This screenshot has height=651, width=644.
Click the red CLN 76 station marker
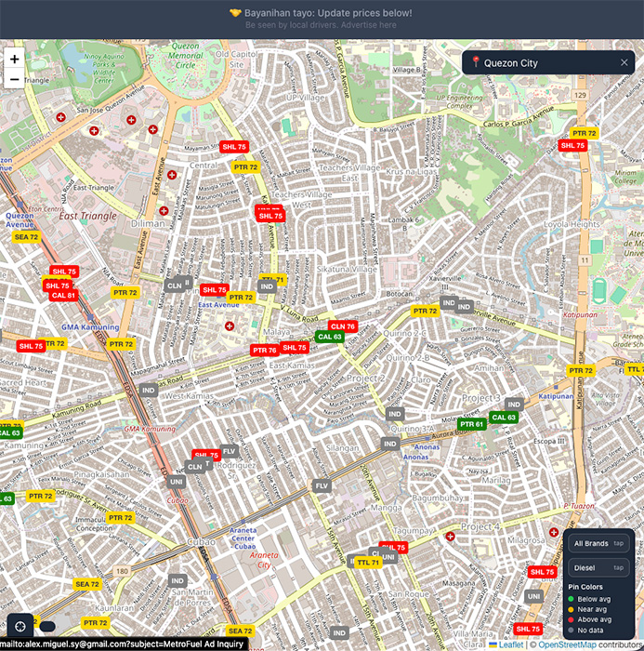pyautogui.click(x=343, y=326)
